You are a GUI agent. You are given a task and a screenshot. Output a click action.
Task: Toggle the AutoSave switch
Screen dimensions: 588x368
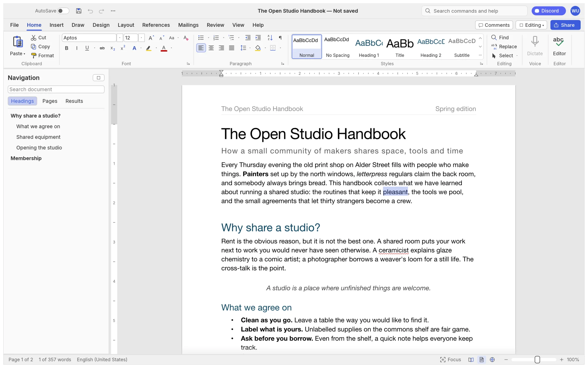63,11
